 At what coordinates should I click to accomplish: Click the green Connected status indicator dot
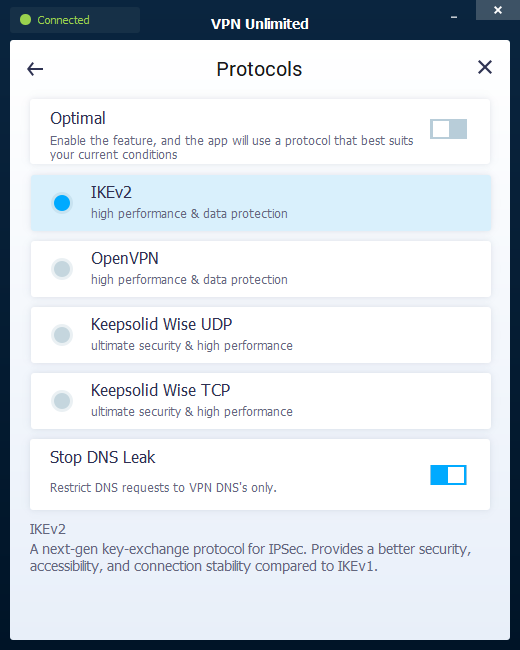pos(25,19)
